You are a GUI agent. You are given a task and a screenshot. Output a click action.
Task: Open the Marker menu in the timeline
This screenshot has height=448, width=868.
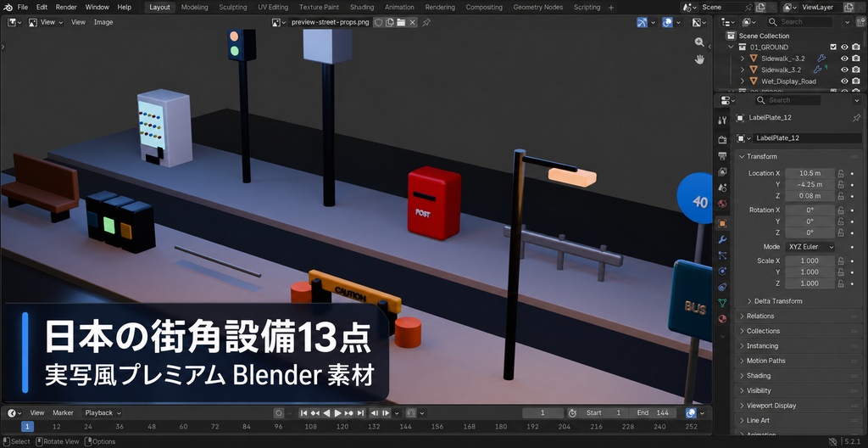(63, 413)
